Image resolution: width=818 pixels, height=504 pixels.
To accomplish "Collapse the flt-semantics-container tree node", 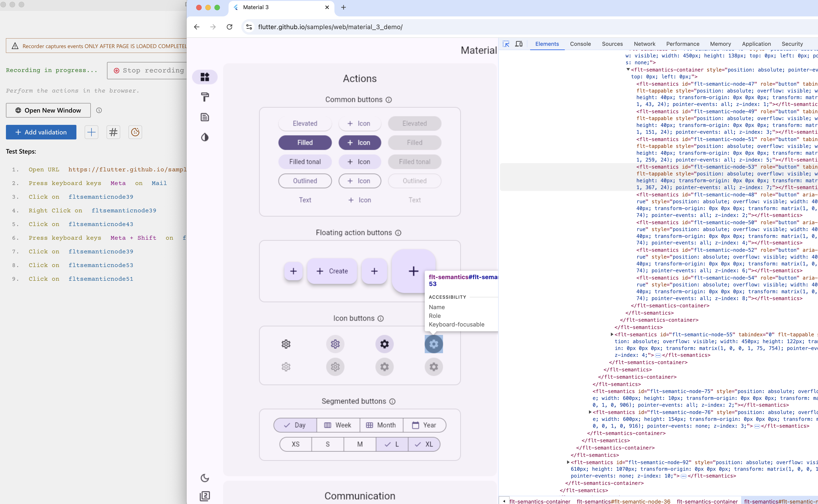I will coord(628,70).
